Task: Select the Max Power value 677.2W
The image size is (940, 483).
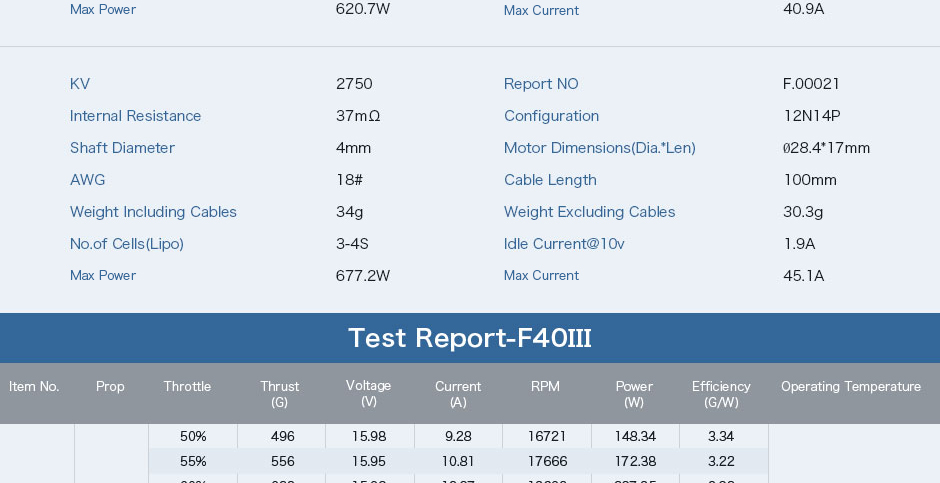Action: (x=363, y=276)
